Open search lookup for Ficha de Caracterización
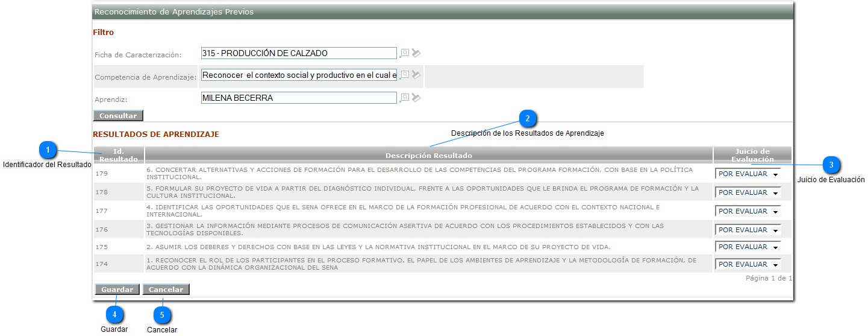 (405, 53)
